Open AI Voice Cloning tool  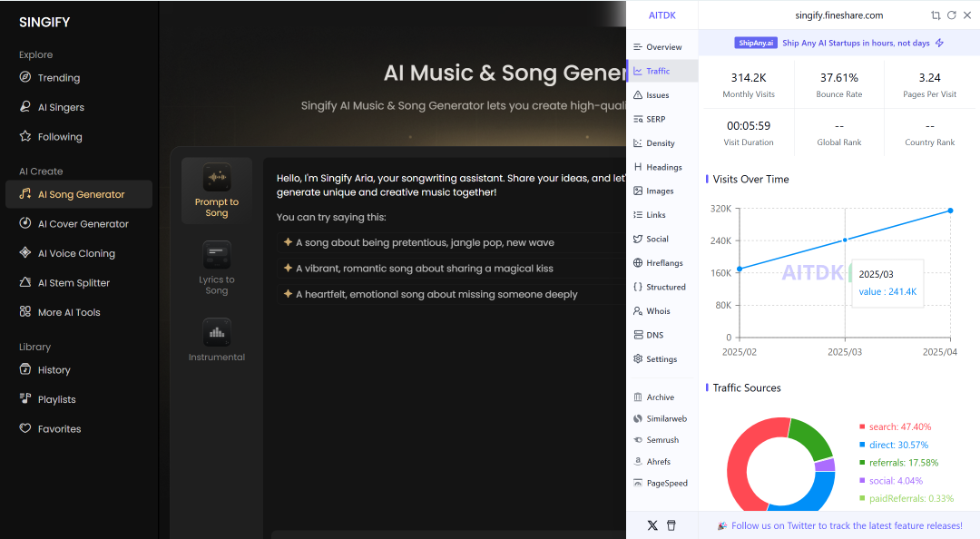tap(67, 253)
